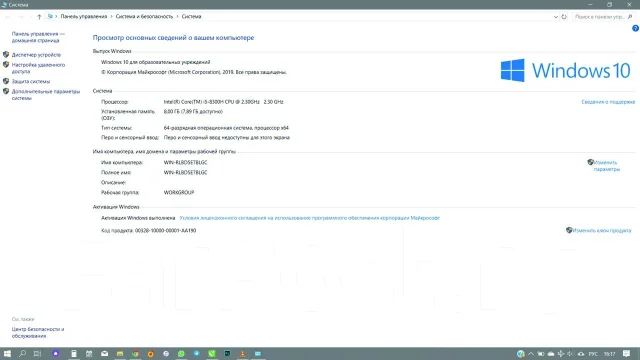Refresh the Control Panel address bar
Image resolution: width=640 pixels, height=360 pixels.
tap(564, 17)
